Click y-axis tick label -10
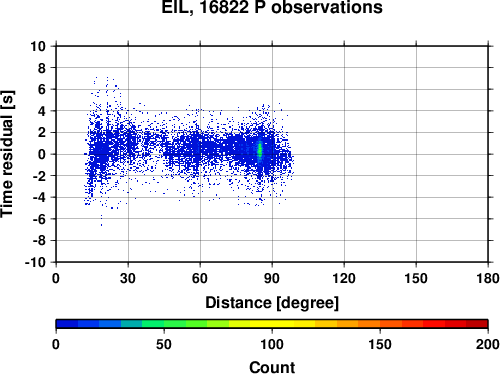 click(x=35, y=262)
